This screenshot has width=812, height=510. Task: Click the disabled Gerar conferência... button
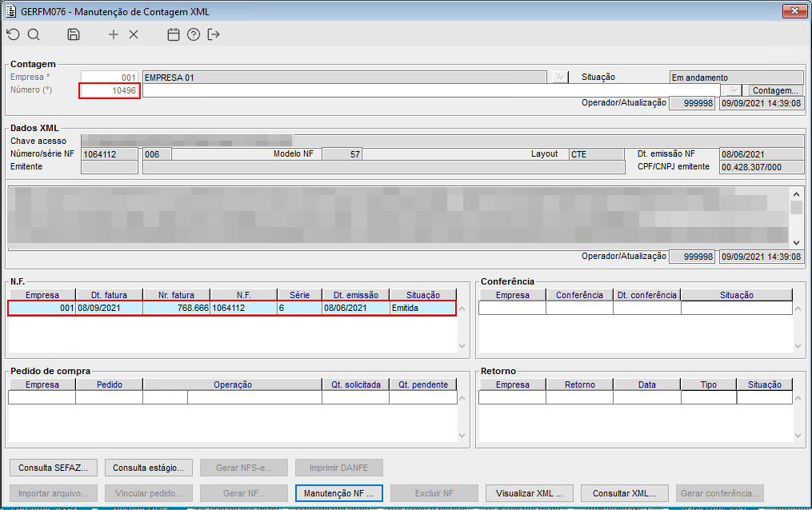[720, 493]
